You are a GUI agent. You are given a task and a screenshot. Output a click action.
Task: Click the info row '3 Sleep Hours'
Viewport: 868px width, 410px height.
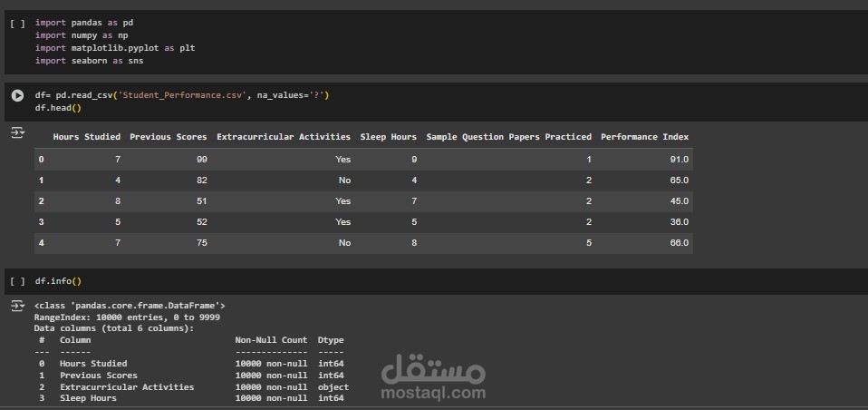point(191,398)
